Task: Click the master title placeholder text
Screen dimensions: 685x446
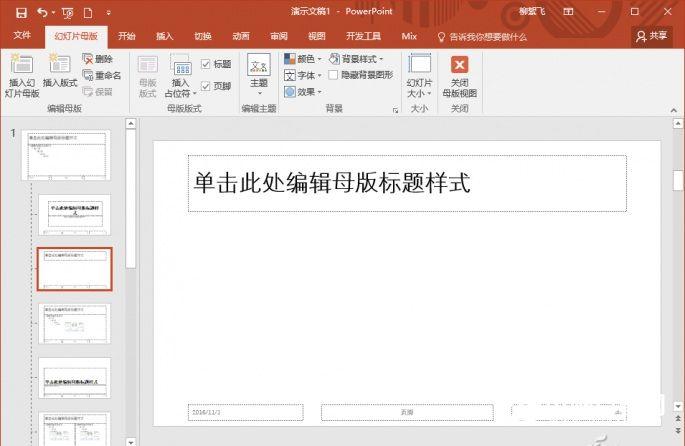Action: [x=332, y=183]
